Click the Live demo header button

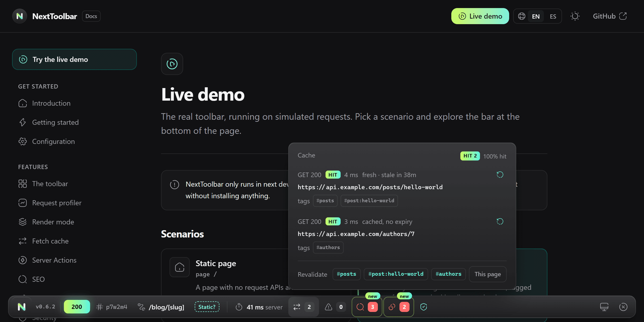(480, 16)
